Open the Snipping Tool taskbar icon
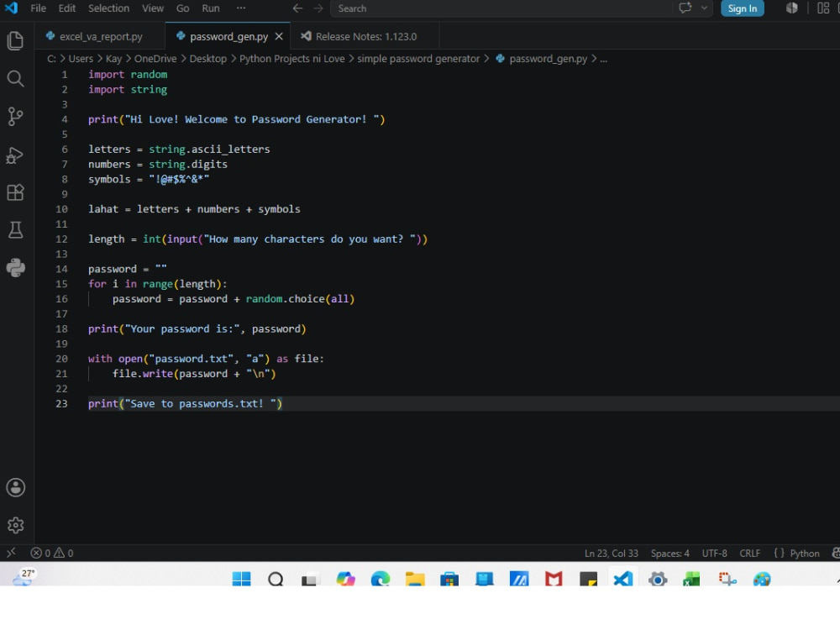The image size is (840, 630). pos(727,579)
